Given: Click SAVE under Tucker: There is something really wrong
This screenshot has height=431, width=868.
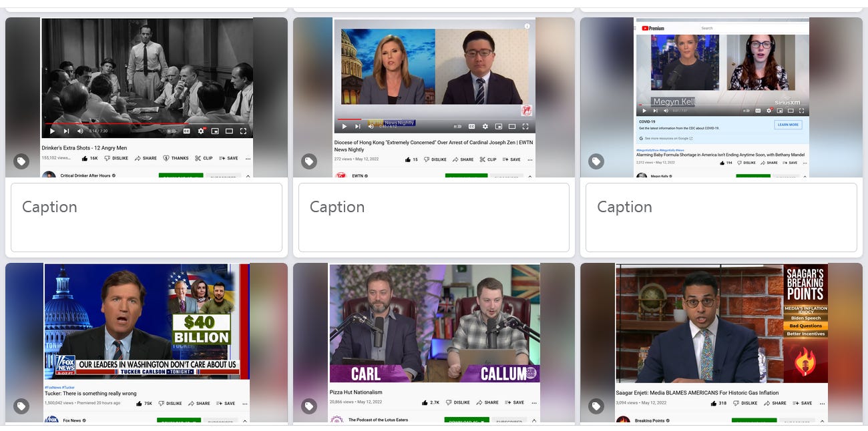Looking at the screenshot, I should pos(226,403).
